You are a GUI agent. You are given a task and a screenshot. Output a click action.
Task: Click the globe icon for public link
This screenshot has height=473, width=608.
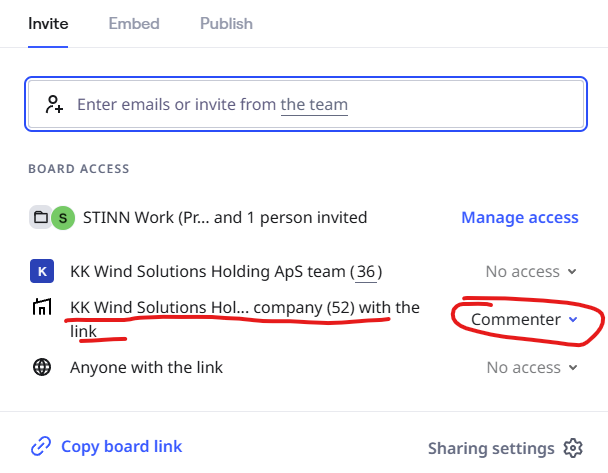pos(42,367)
